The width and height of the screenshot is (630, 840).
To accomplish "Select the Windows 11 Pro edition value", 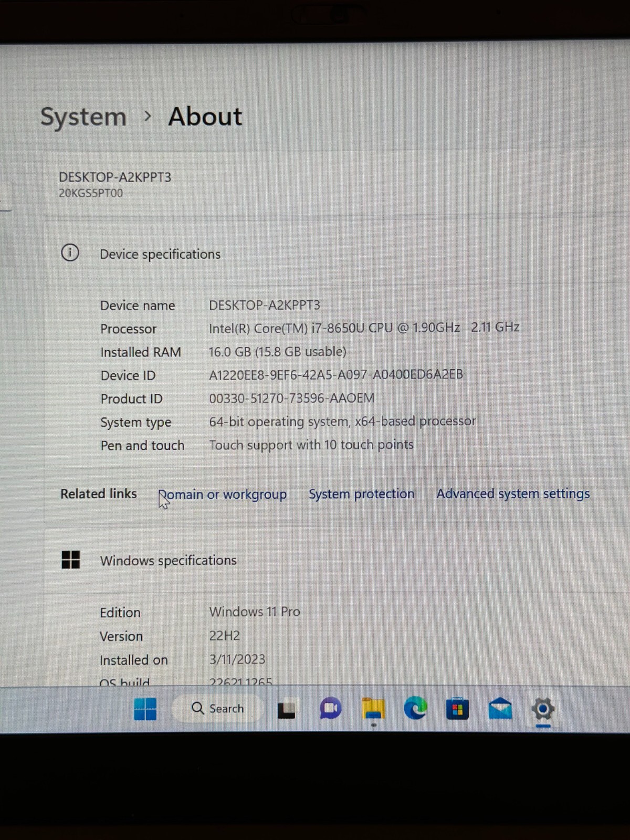I will (x=255, y=612).
